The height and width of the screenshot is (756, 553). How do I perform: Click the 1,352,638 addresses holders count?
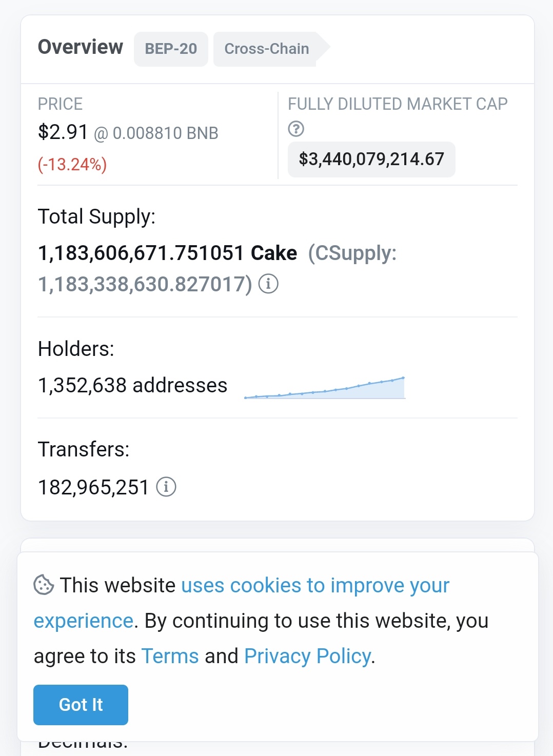tap(132, 385)
